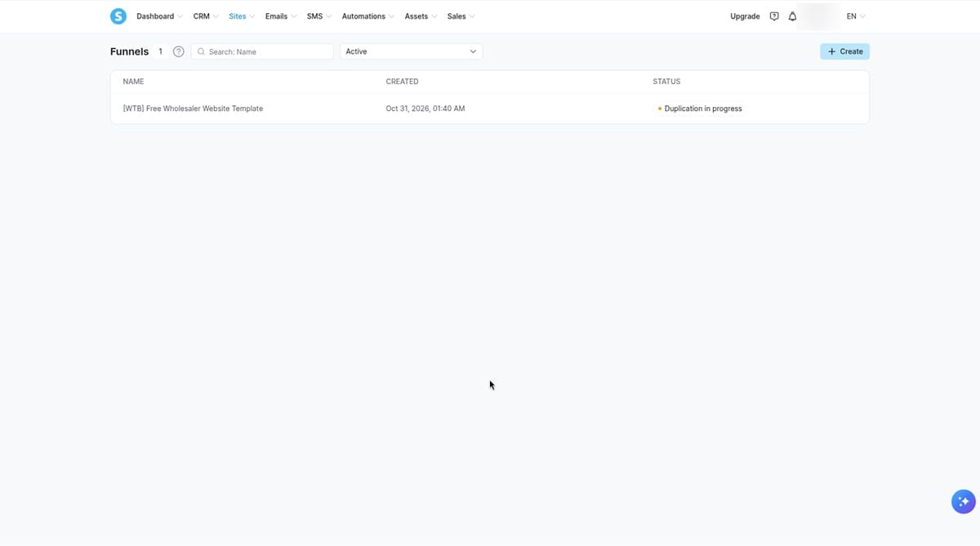This screenshot has height=546, width=980.
Task: Open the notifications bell
Action: (x=792, y=16)
